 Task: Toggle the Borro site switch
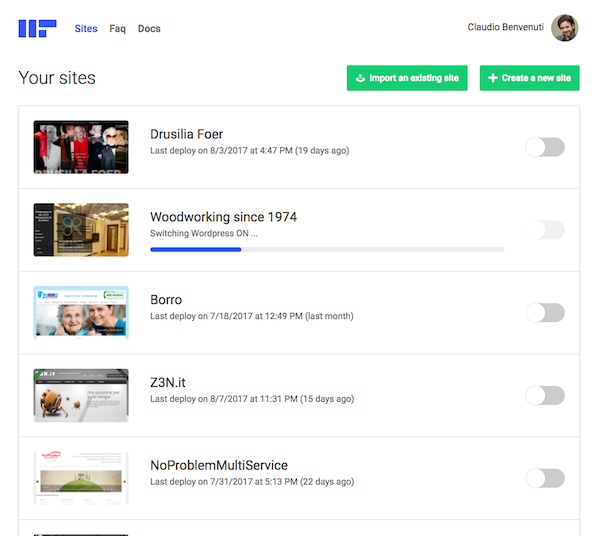545,313
